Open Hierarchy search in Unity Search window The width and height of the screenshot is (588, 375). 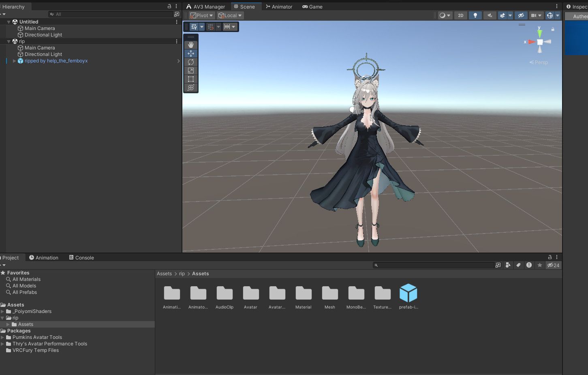coord(177,14)
